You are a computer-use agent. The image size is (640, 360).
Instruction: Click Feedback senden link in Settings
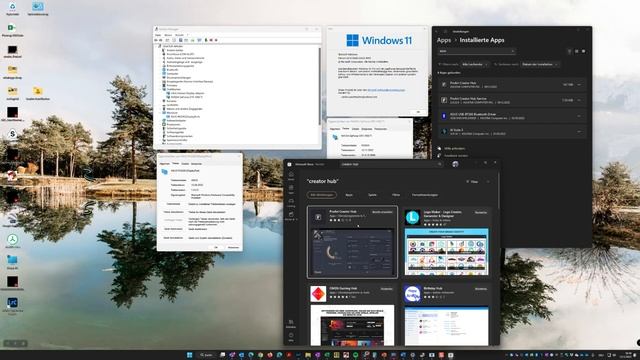point(456,156)
